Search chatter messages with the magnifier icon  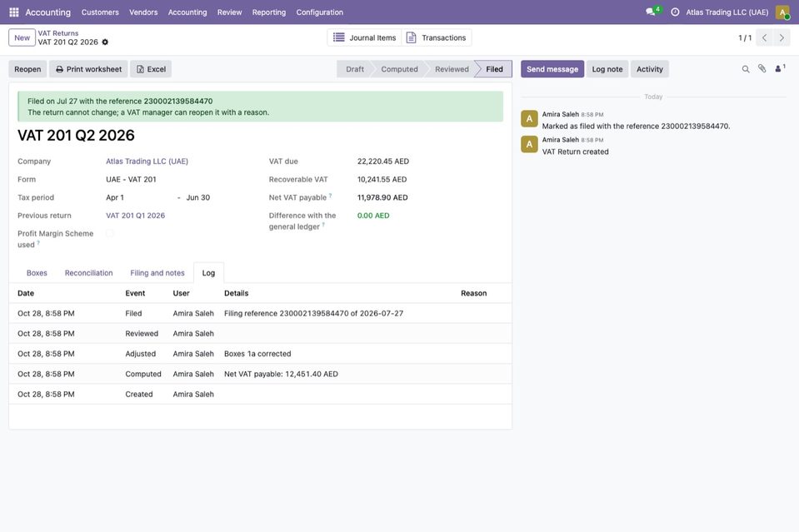[x=746, y=69]
